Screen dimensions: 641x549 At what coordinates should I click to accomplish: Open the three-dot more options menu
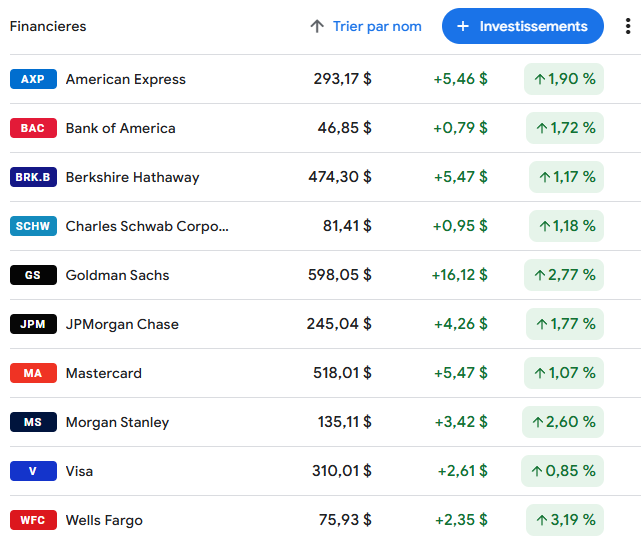coord(628,26)
